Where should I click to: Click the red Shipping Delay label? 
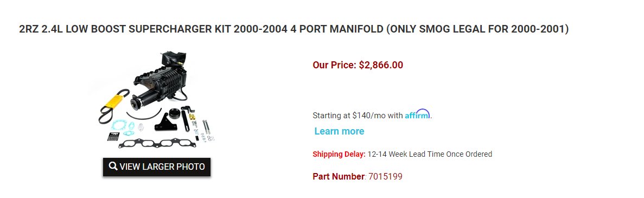tap(339, 155)
